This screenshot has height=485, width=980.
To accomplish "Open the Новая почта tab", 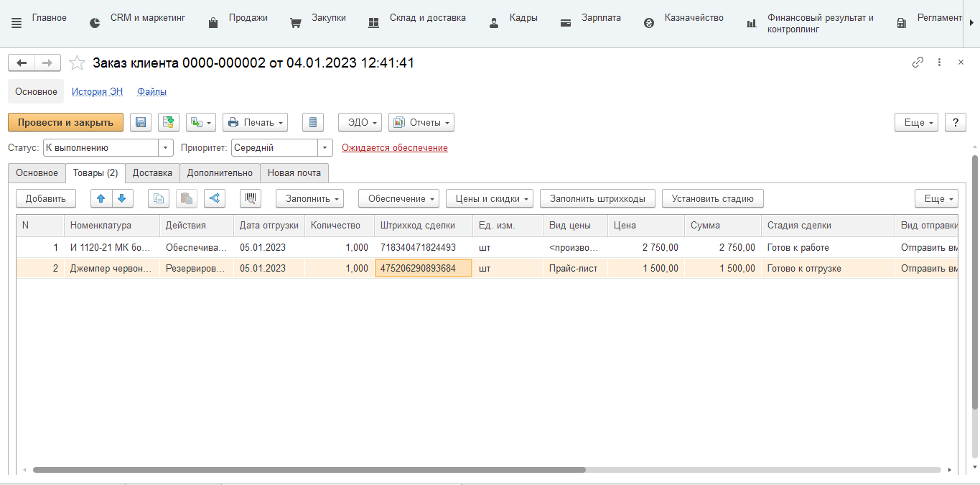I will tap(294, 173).
